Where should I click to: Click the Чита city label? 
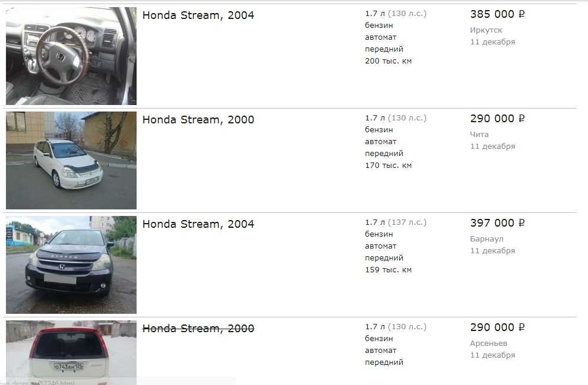point(479,135)
